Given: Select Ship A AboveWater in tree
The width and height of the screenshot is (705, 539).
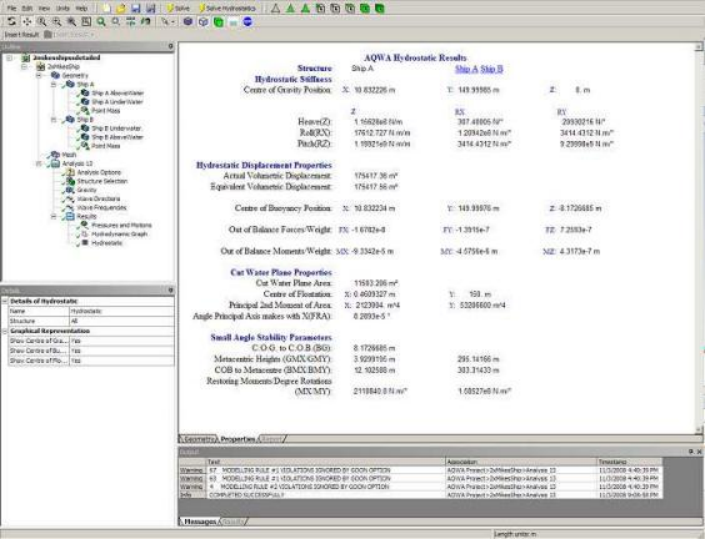Looking at the screenshot, I should [x=117, y=93].
